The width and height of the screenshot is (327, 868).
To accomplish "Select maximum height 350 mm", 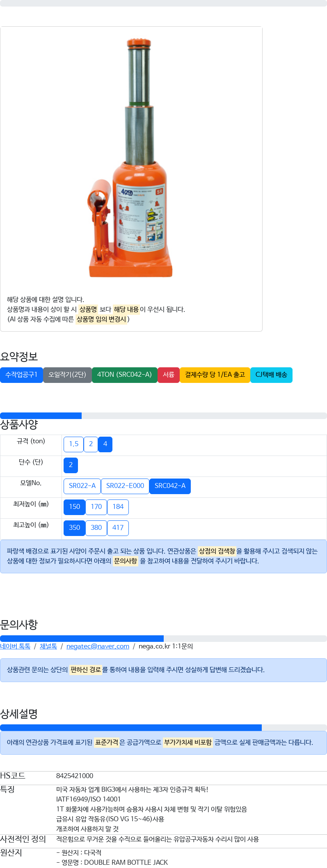I will tap(75, 528).
